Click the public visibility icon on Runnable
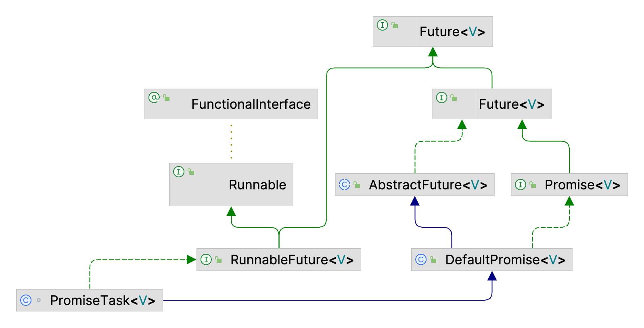Screen dimensions: 644x328 point(191,172)
